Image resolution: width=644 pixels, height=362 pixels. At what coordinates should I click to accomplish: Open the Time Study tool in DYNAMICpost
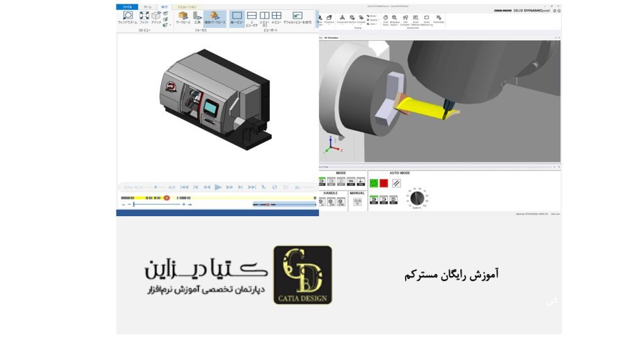[x=386, y=18]
